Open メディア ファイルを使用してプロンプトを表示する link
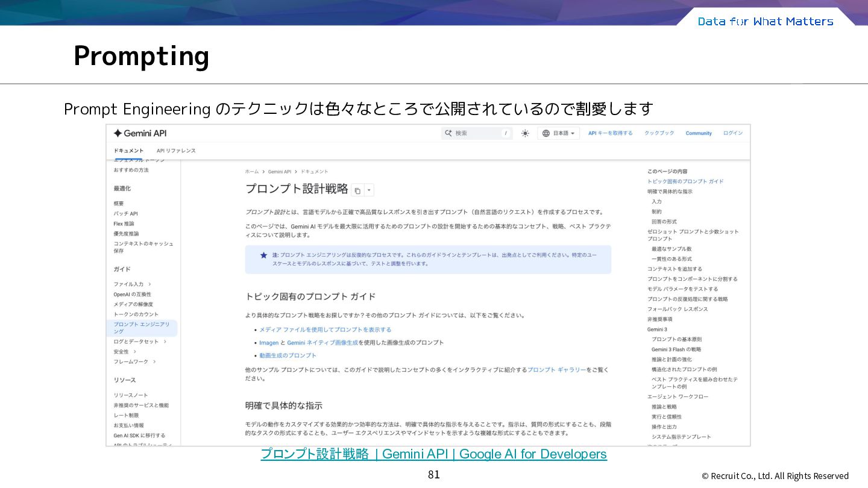The height and width of the screenshot is (488, 868). (x=325, y=330)
